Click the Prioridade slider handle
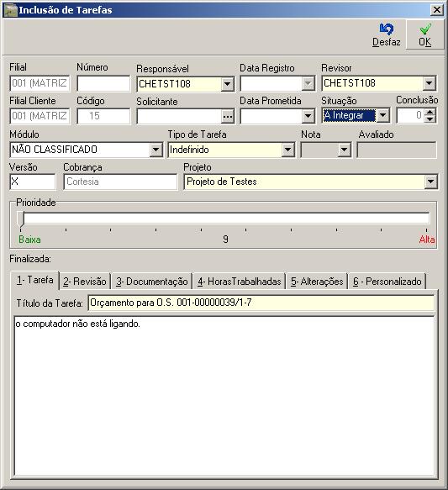 21,219
